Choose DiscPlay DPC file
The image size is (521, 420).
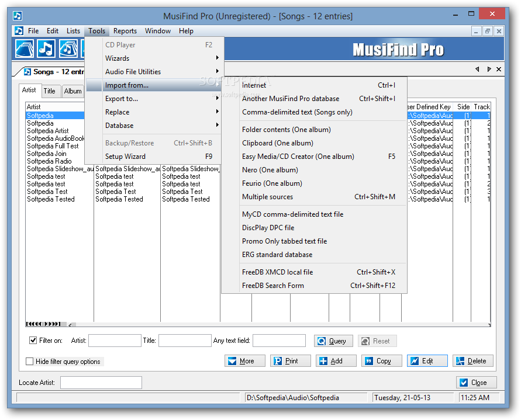[315, 228]
